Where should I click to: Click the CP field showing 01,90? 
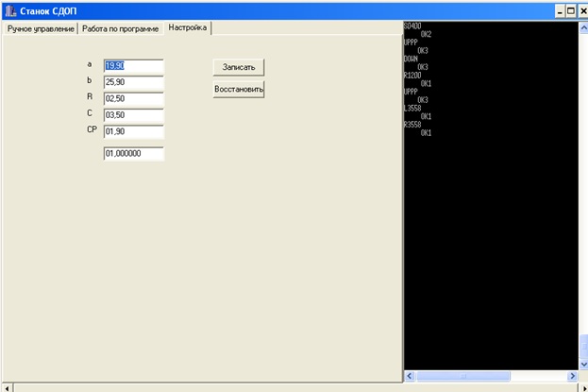click(134, 132)
